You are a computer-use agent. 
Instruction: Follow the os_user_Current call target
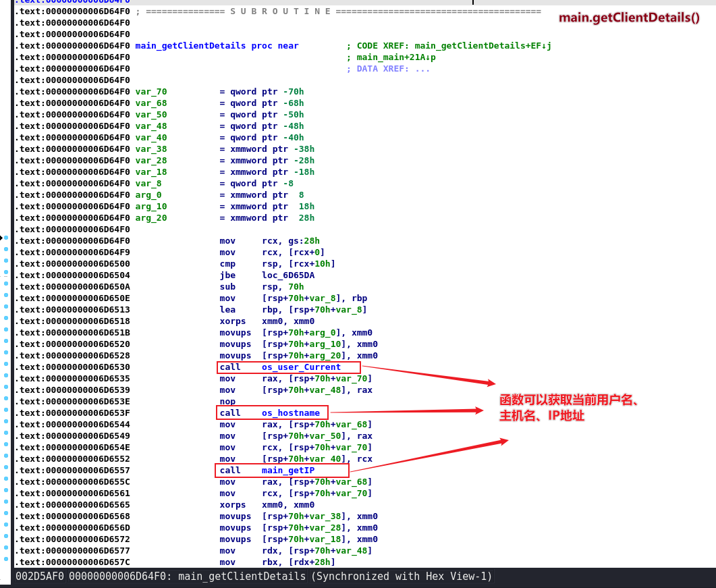click(301, 367)
